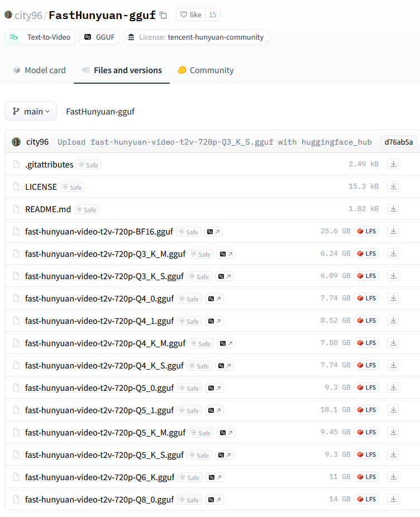Open the latest commit message link
The height and width of the screenshot is (517, 420).
214,142
